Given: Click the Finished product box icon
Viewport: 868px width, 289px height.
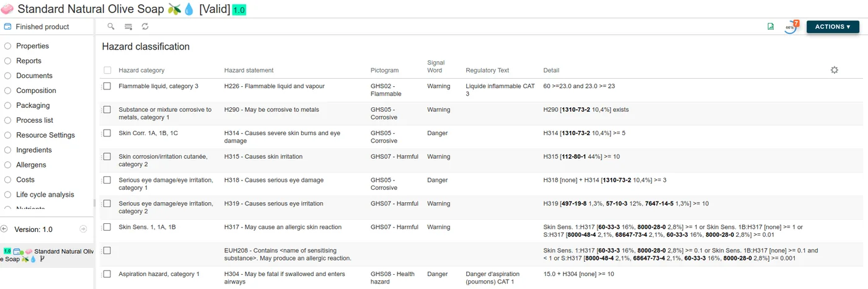Looking at the screenshot, I should tap(7, 27).
